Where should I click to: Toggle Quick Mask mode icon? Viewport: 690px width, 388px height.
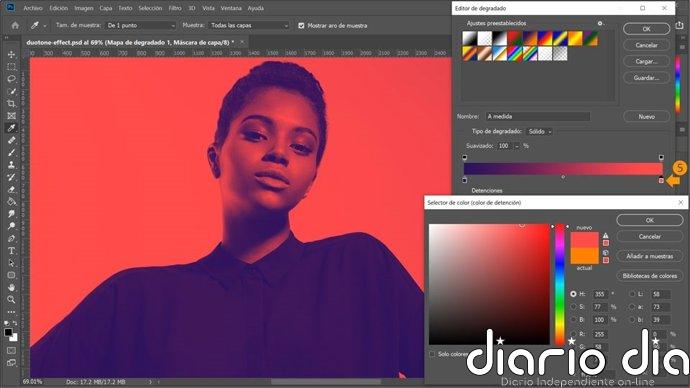(11, 351)
